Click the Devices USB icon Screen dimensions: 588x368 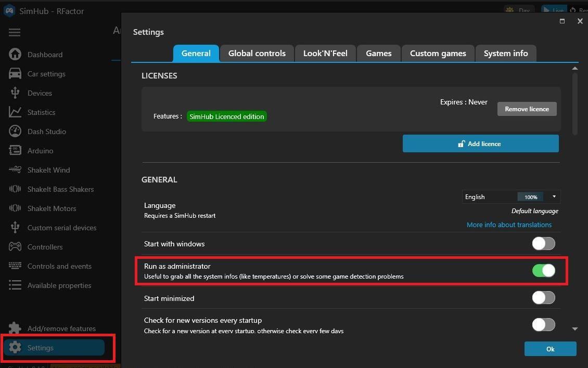[x=15, y=93]
